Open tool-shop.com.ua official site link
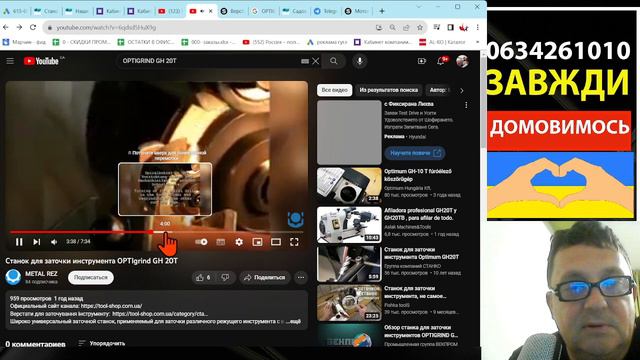Screen dimensions: 640x360 pos(111,306)
